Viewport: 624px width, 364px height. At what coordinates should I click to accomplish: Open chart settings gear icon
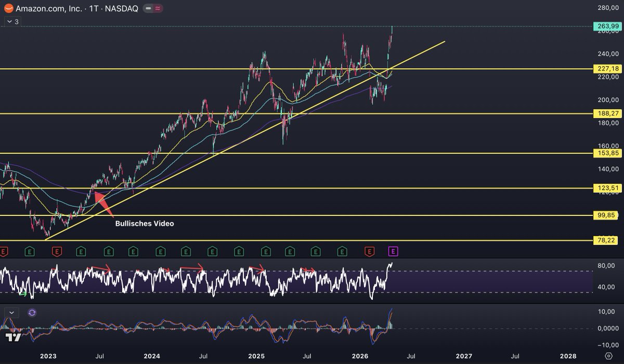tap(608, 356)
